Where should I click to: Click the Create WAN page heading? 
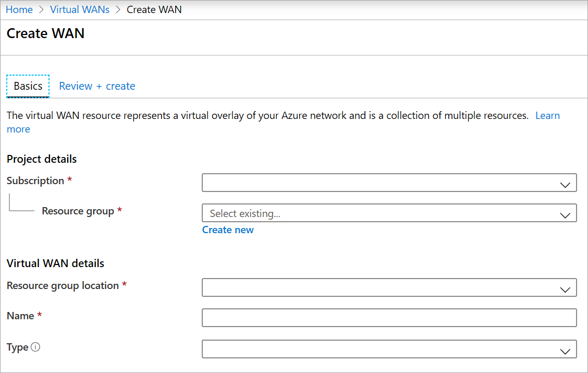click(x=45, y=33)
